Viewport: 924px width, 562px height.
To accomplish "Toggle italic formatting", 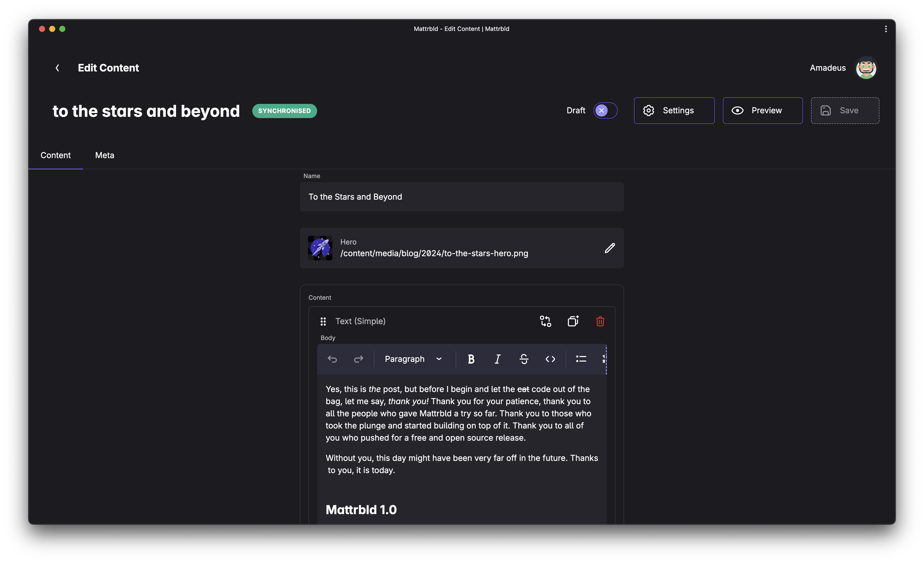I will coord(497,359).
